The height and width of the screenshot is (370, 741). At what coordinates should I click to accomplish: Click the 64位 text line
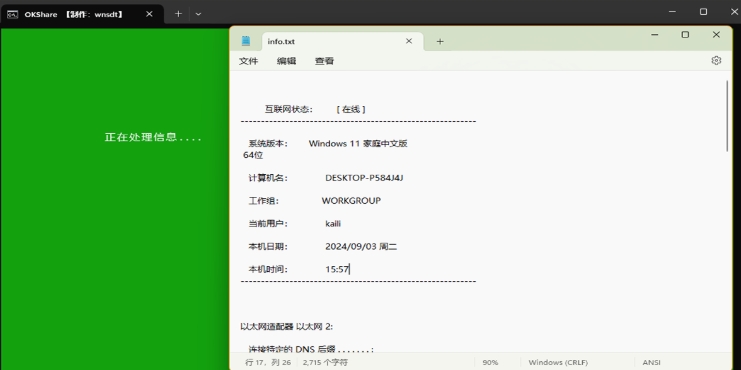(x=253, y=155)
